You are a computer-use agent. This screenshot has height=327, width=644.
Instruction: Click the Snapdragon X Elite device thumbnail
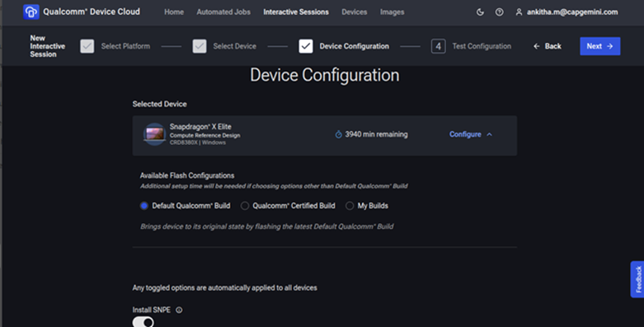154,134
